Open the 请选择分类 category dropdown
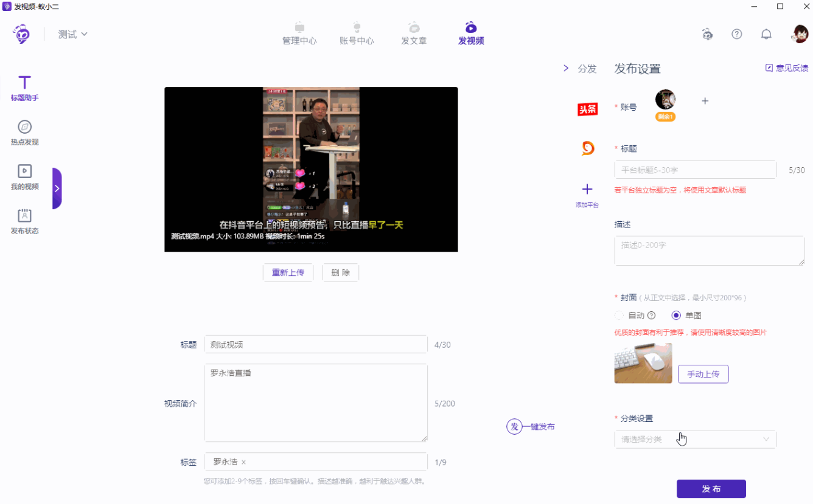The width and height of the screenshot is (813, 504). (696, 439)
